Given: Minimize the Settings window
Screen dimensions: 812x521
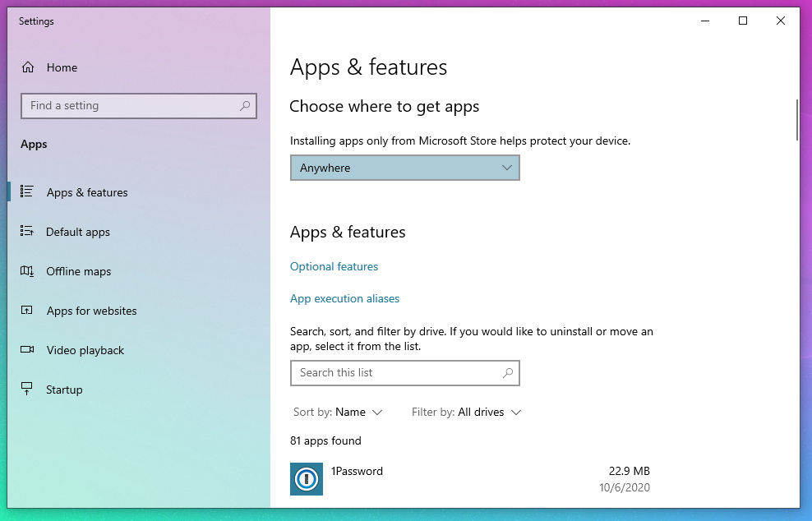Looking at the screenshot, I should [x=705, y=21].
